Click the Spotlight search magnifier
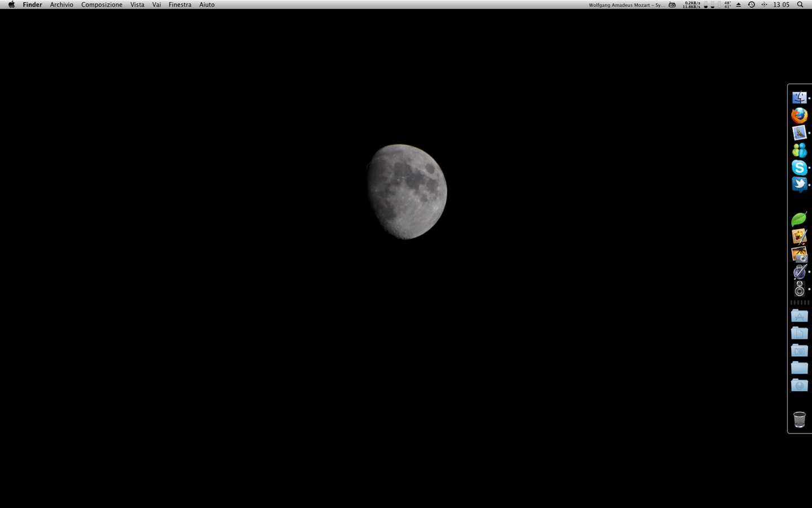This screenshot has width=812, height=508. tap(800, 5)
